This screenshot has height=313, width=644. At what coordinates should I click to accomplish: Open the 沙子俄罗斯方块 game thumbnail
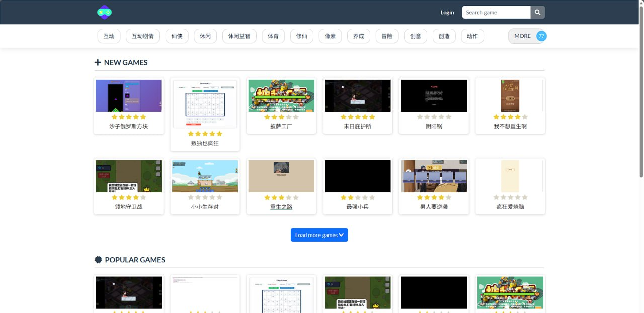pos(128,96)
